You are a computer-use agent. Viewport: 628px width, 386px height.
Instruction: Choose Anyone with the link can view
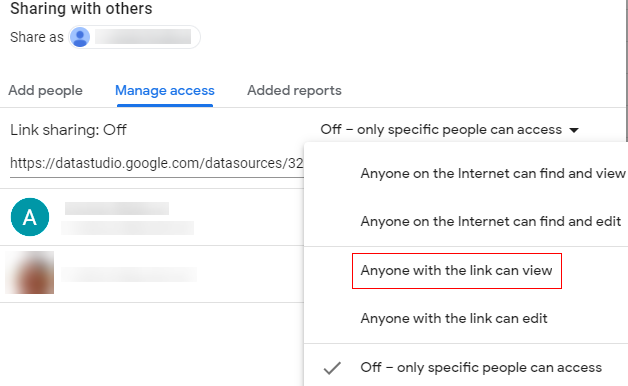coord(457,271)
